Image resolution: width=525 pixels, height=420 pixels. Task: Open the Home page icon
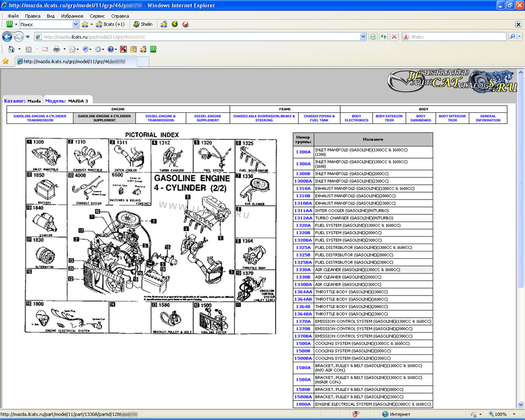(x=11, y=49)
